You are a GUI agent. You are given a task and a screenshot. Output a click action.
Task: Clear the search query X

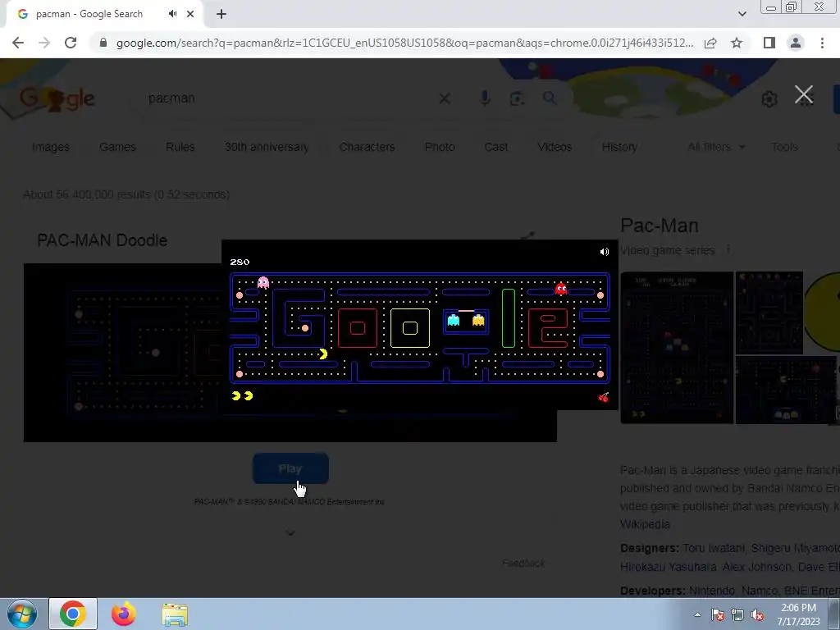click(x=444, y=98)
